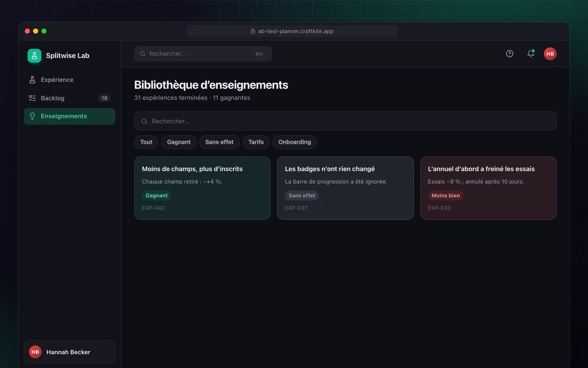This screenshot has width=588, height=368.
Task: Click the green Gagnant badge on EXP-042
Action: point(157,195)
